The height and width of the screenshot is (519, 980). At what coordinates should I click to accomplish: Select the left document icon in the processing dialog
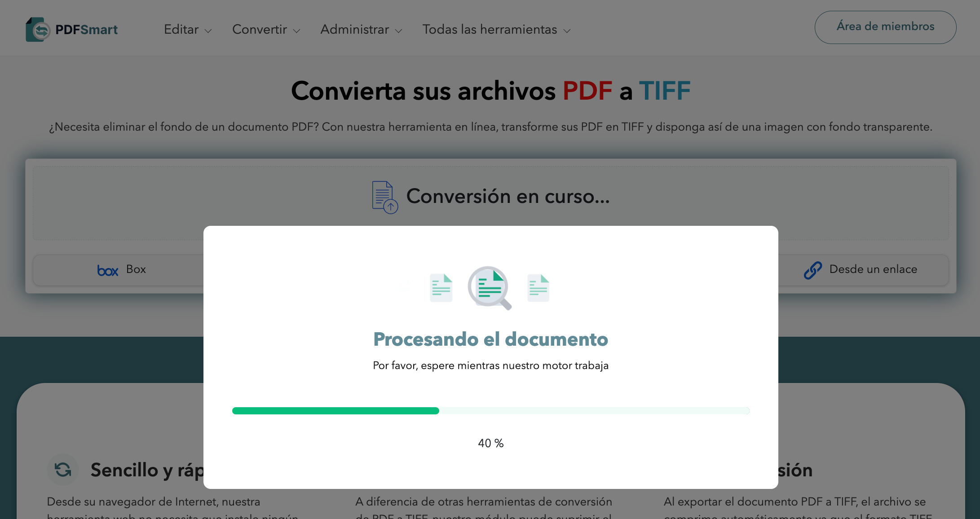point(441,288)
